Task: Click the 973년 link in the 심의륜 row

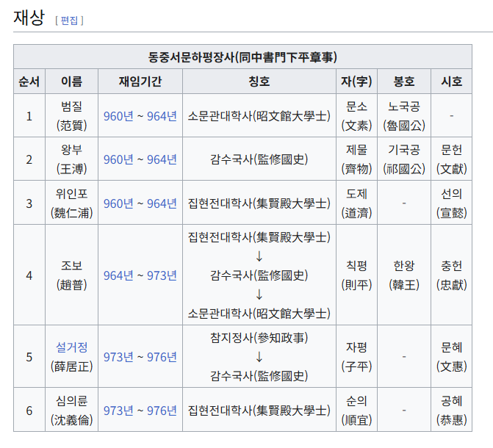Action: (x=118, y=411)
